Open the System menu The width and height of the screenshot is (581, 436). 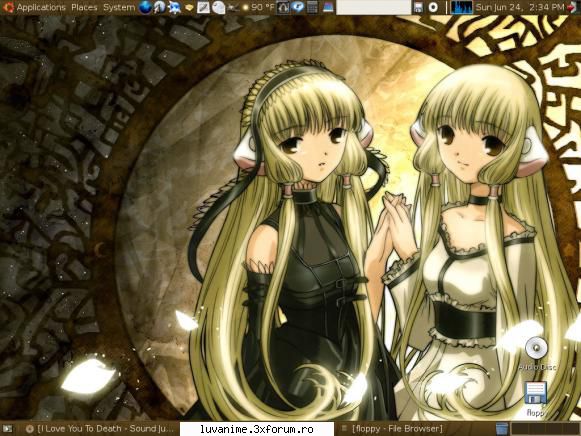[x=119, y=7]
